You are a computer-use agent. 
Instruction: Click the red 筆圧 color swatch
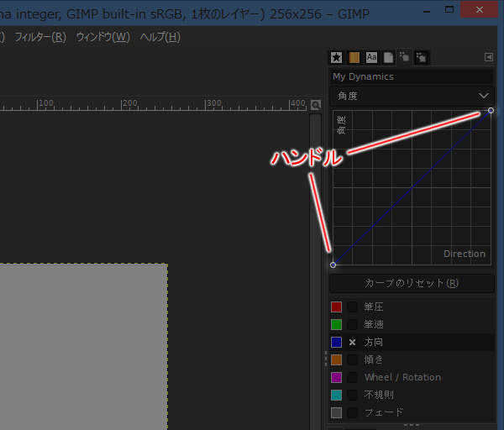[336, 307]
